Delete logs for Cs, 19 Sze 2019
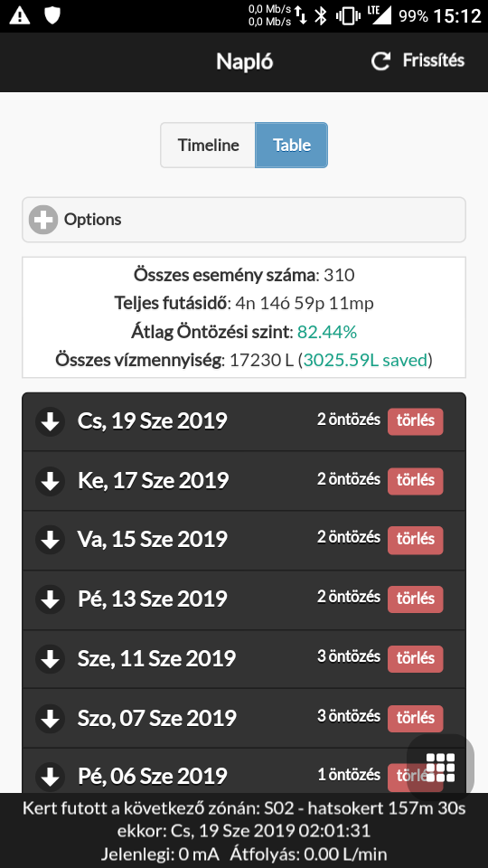Screen dimensions: 488x868 coord(416,422)
